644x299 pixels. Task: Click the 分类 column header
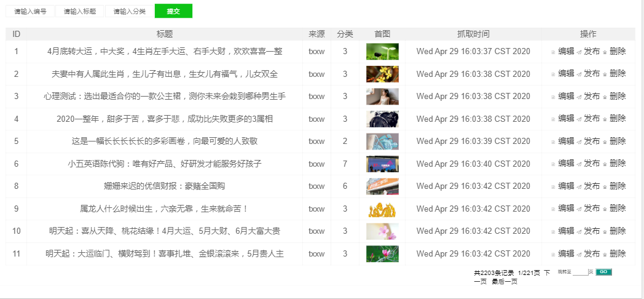(345, 34)
